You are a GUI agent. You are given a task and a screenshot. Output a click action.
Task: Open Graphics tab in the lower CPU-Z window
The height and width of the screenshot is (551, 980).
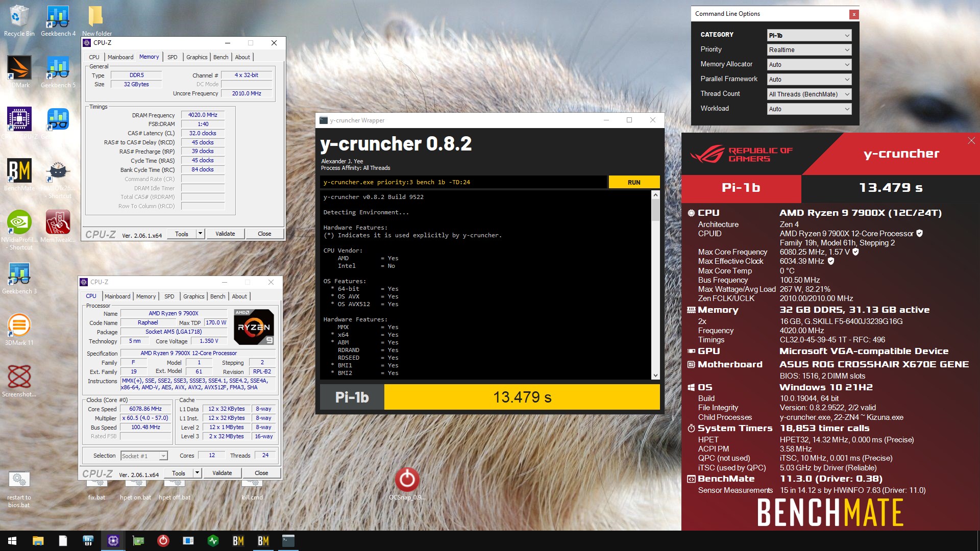[194, 296]
